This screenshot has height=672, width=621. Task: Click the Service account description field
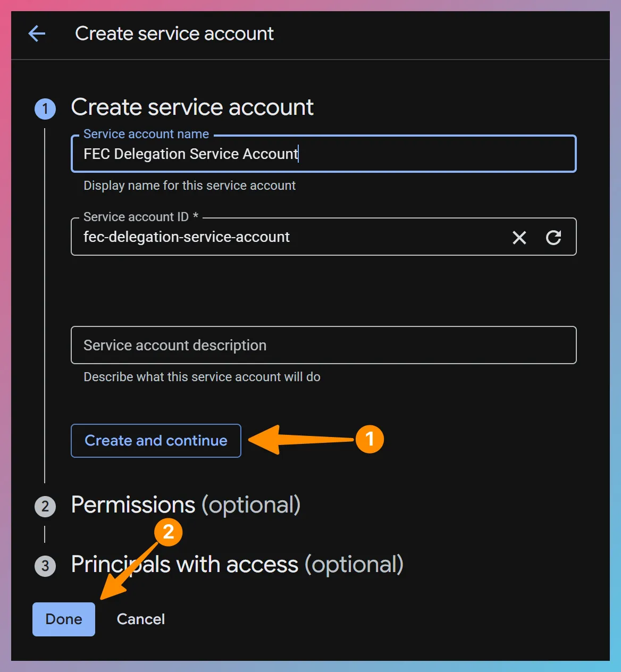tap(323, 345)
